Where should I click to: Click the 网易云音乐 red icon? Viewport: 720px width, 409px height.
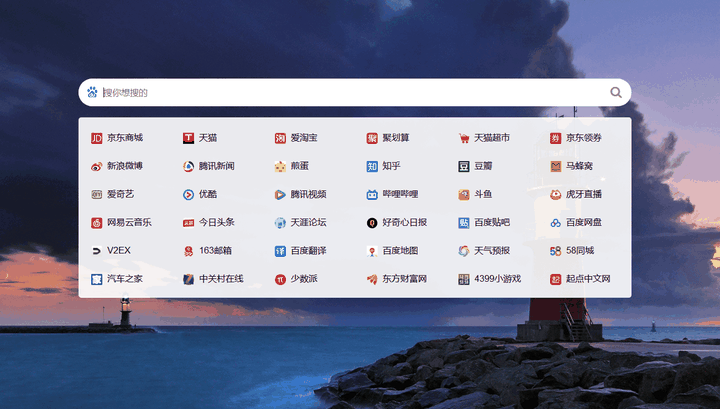[96, 223]
